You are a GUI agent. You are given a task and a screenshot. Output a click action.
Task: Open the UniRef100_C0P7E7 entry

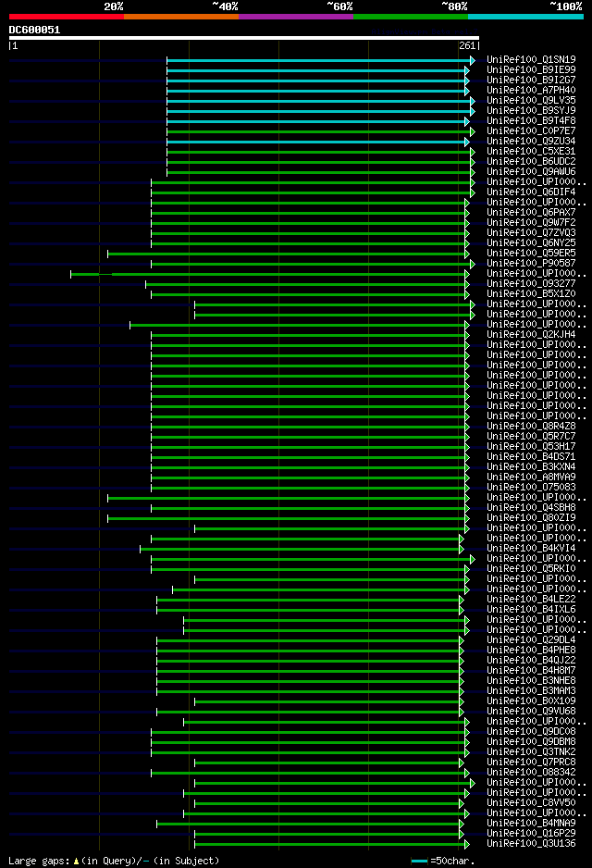(531, 130)
